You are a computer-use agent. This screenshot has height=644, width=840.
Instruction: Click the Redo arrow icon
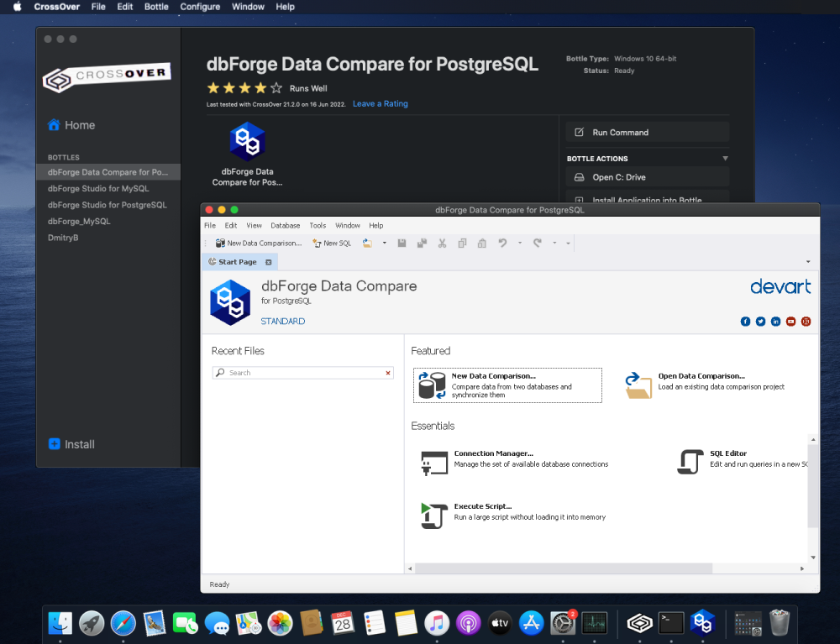pyautogui.click(x=538, y=243)
